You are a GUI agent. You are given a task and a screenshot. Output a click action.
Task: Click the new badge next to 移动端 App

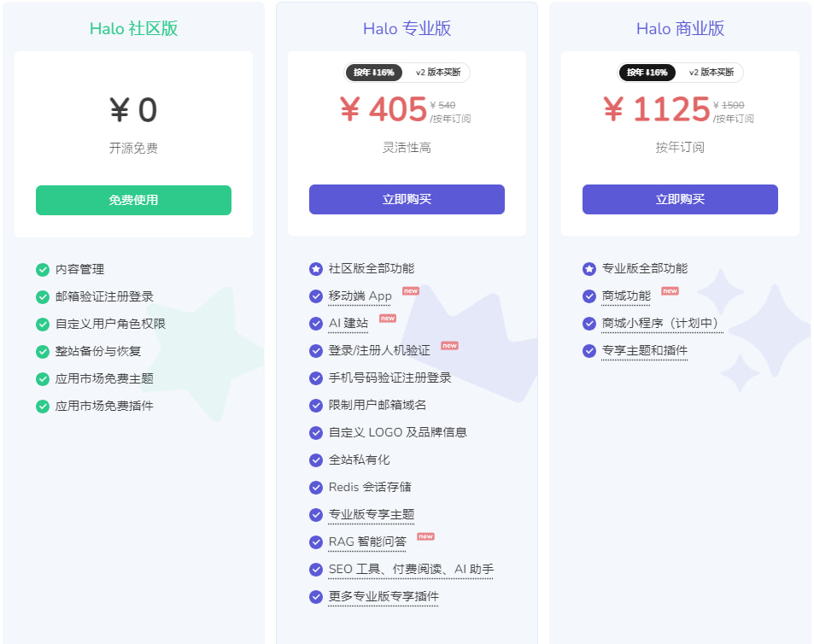click(x=410, y=290)
